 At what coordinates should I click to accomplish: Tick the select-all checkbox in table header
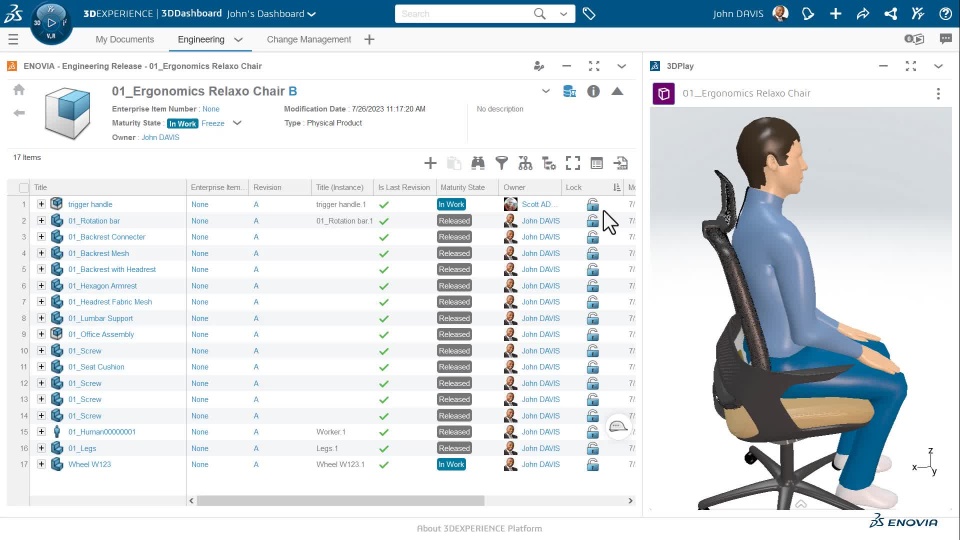pyautogui.click(x=23, y=187)
